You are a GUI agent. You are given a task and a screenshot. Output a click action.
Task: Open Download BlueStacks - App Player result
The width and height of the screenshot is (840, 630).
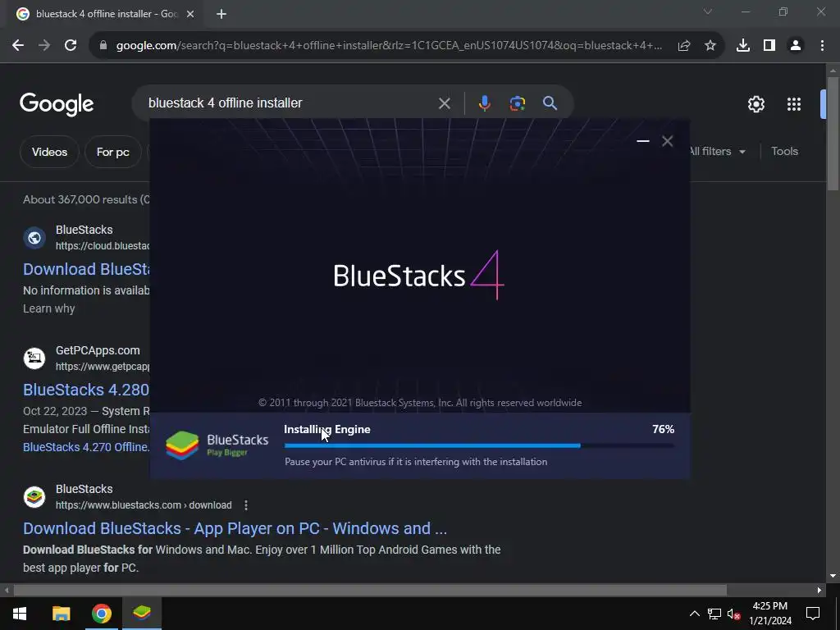click(x=235, y=528)
